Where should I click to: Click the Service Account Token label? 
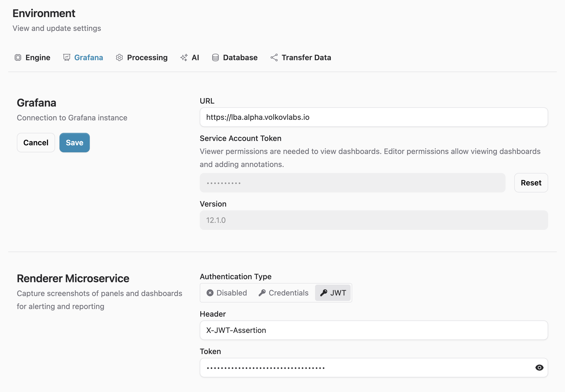[240, 138]
